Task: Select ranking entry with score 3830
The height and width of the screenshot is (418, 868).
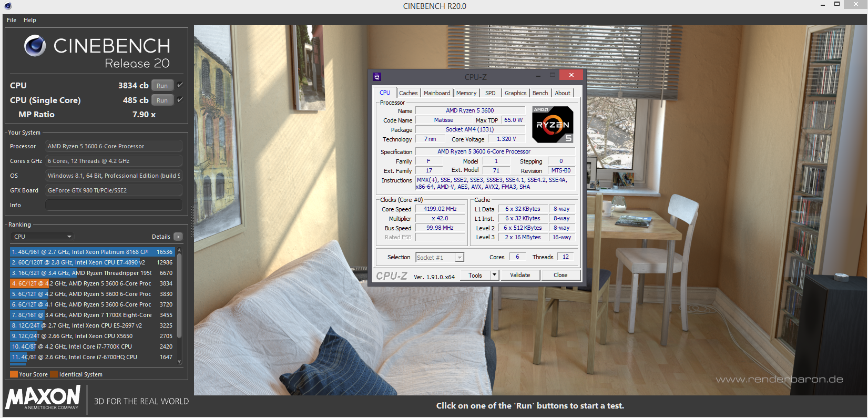Action: 93,294
